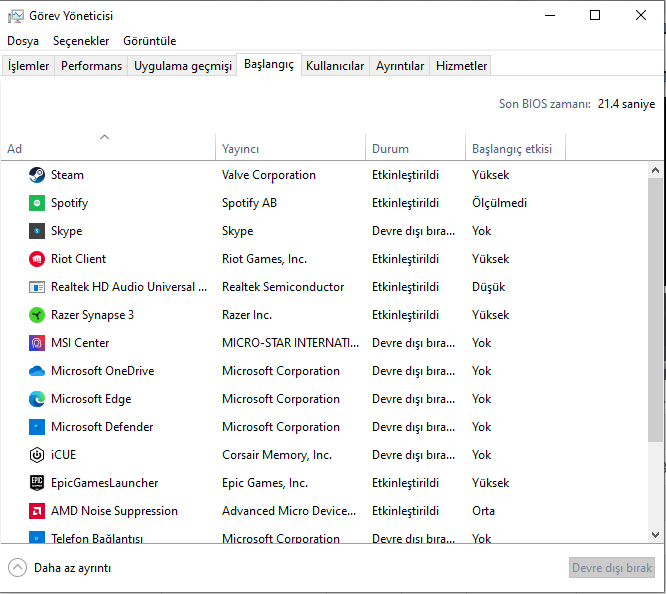This screenshot has height=594, width=666.
Task: Click the vertical scrollbar thumb
Action: [655, 310]
